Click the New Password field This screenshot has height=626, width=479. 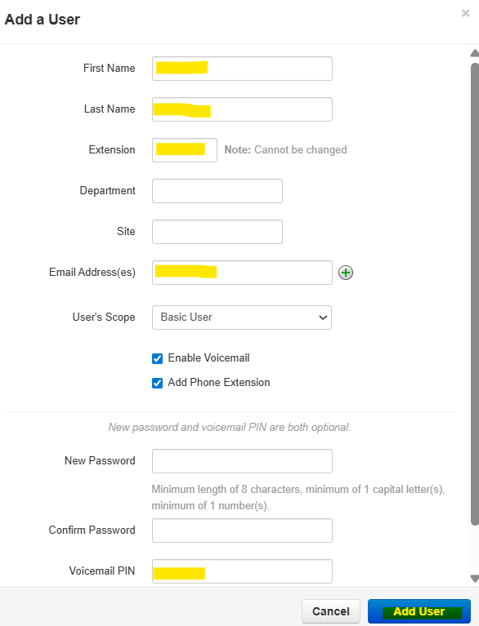[x=242, y=461]
